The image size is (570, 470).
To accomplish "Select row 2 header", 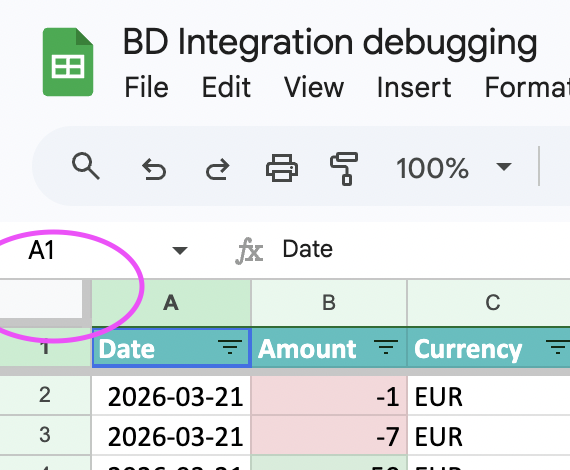I will click(x=45, y=395).
